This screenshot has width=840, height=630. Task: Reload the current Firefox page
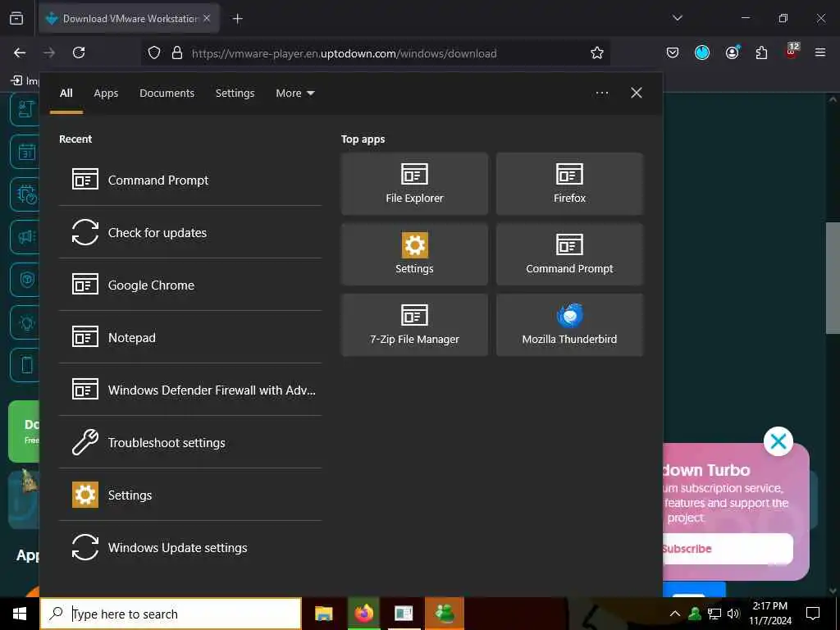(x=79, y=52)
